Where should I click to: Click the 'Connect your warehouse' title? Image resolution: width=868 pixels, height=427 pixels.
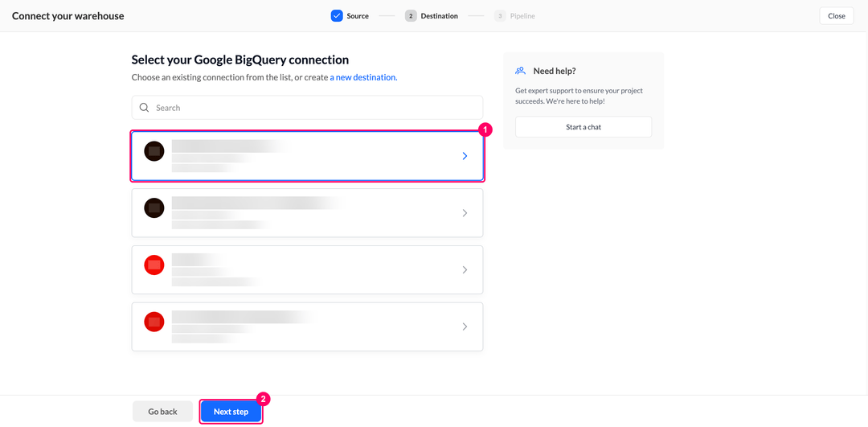(x=68, y=16)
